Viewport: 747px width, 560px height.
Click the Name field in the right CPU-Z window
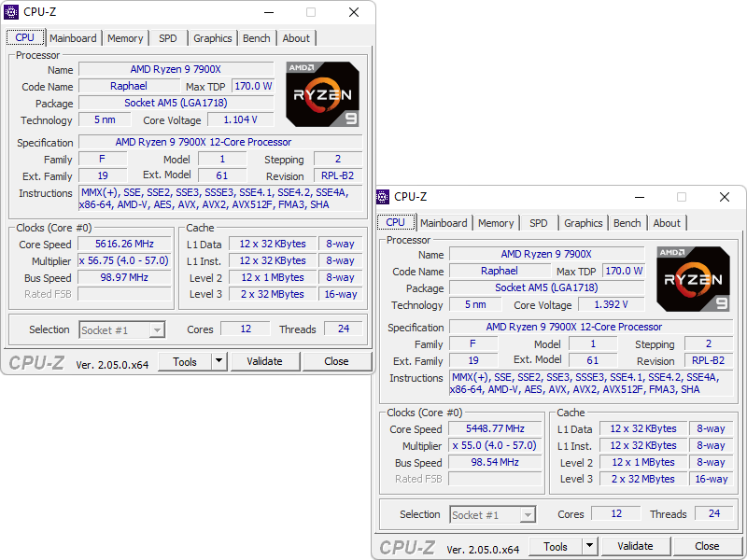[546, 254]
